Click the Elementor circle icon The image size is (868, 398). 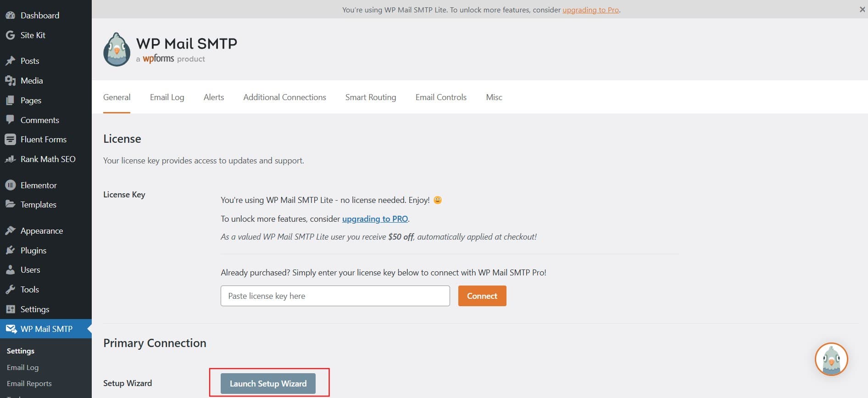click(x=10, y=185)
